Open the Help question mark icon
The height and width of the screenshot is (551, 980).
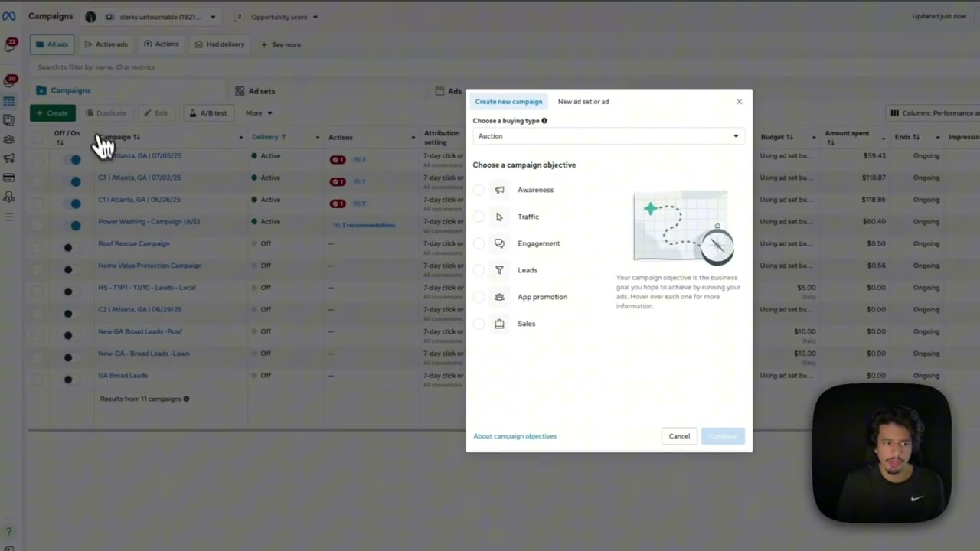tap(9, 532)
